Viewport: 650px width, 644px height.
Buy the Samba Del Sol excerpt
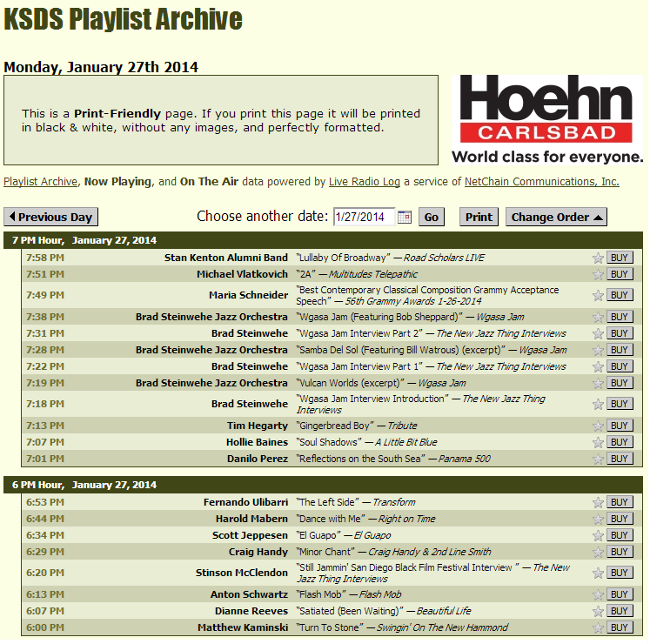pyautogui.click(x=621, y=351)
